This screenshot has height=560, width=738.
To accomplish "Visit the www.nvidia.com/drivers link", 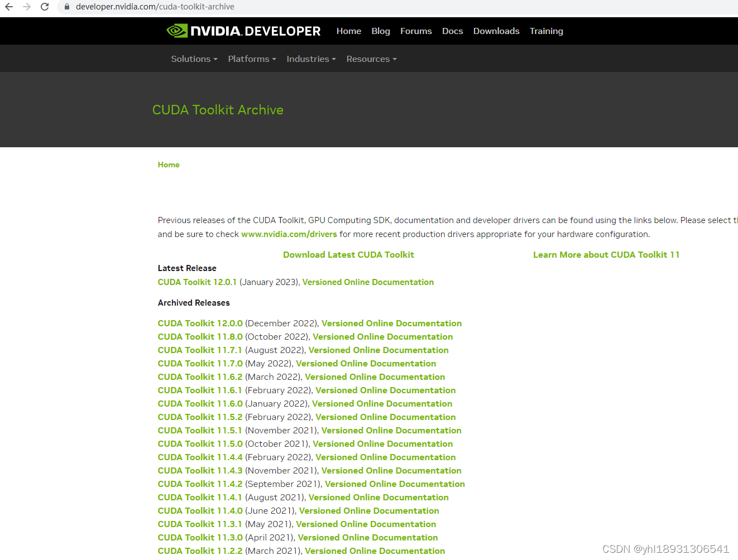I will pyautogui.click(x=289, y=234).
